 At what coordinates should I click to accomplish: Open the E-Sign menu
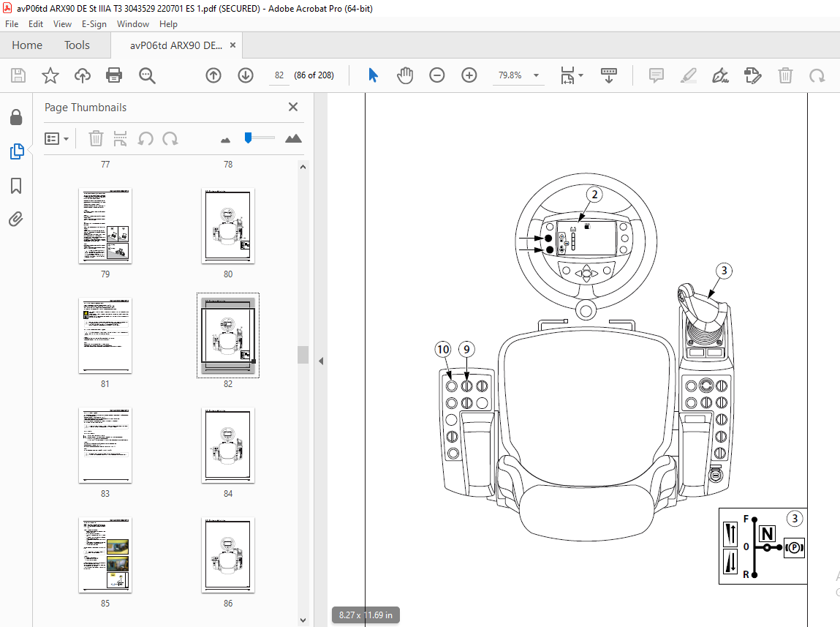94,24
